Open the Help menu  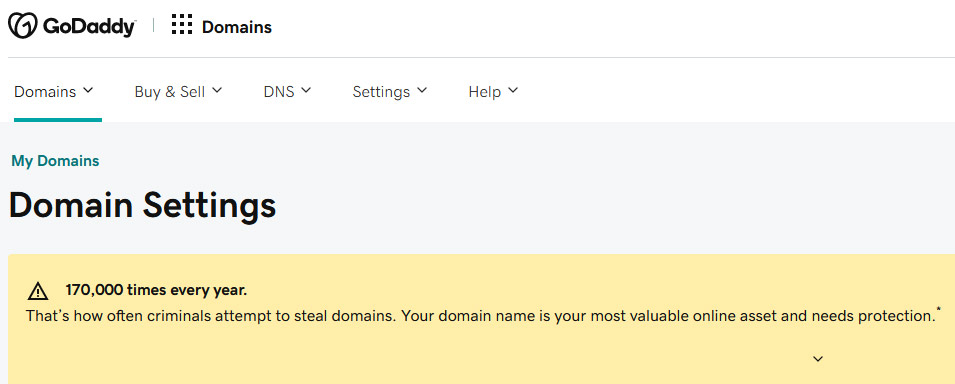[x=493, y=91]
